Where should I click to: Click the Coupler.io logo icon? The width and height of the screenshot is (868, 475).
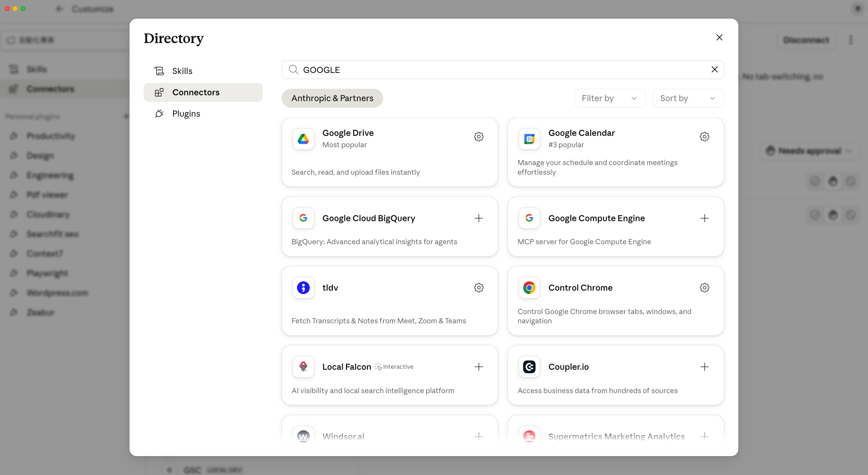pyautogui.click(x=529, y=367)
